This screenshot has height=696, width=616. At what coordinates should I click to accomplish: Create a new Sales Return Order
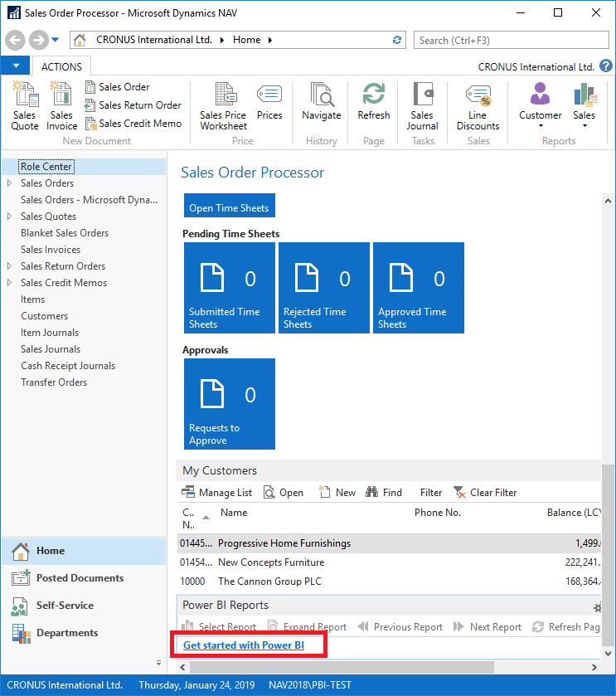133,105
